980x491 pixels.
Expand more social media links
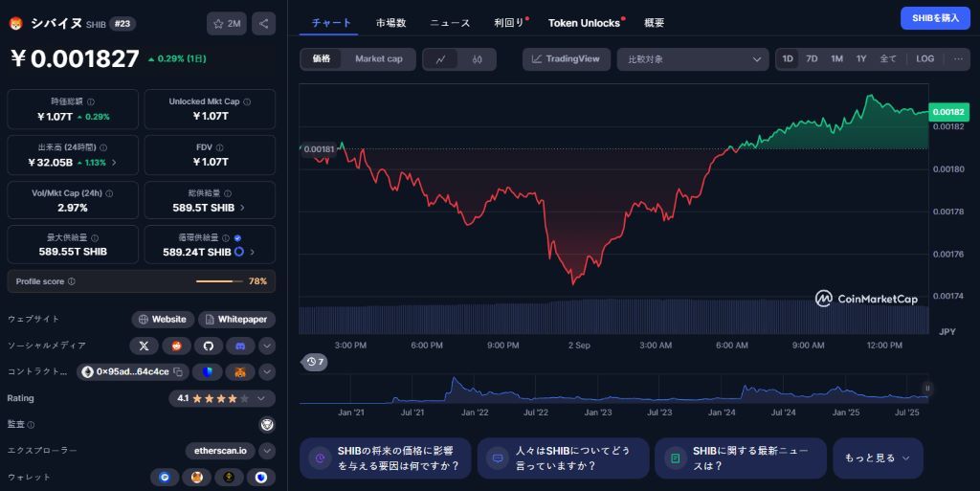267,346
